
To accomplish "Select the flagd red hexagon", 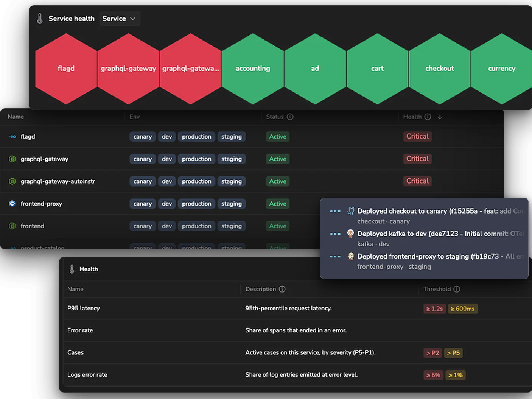I will tap(66, 69).
